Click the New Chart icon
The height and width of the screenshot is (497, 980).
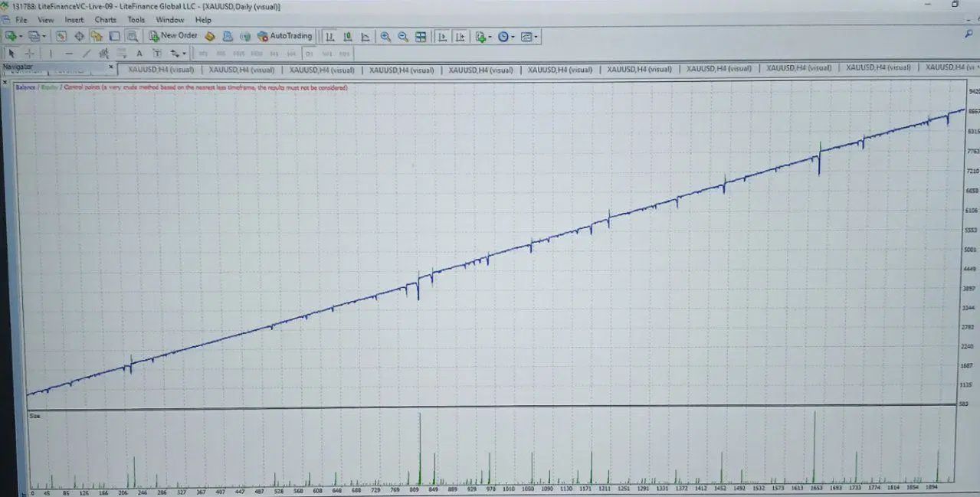pos(11,36)
